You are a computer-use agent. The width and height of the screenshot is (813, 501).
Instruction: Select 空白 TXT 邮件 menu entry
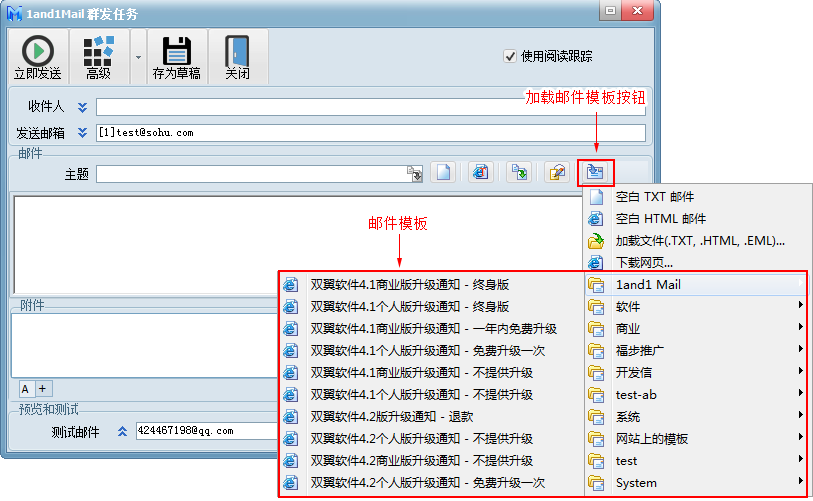coord(697,197)
